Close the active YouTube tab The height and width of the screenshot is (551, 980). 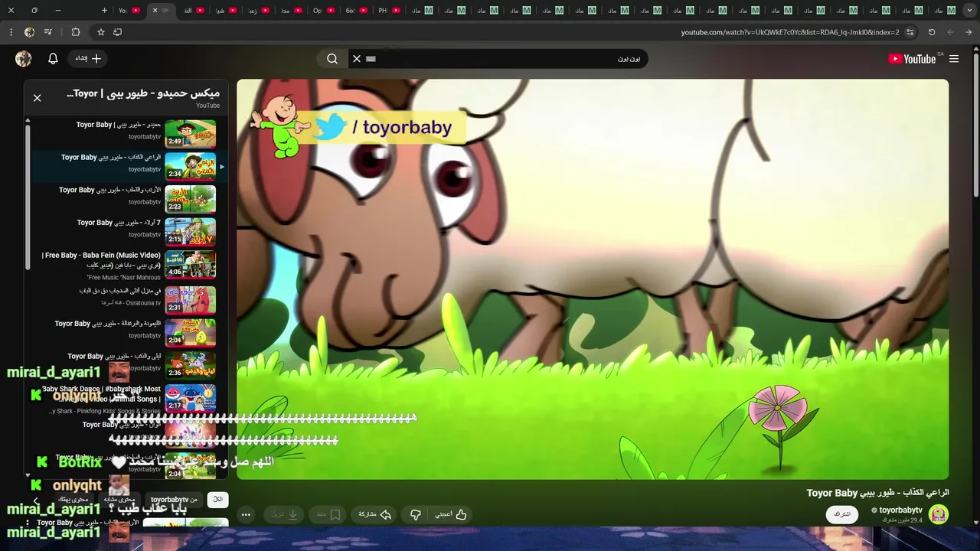click(x=155, y=11)
